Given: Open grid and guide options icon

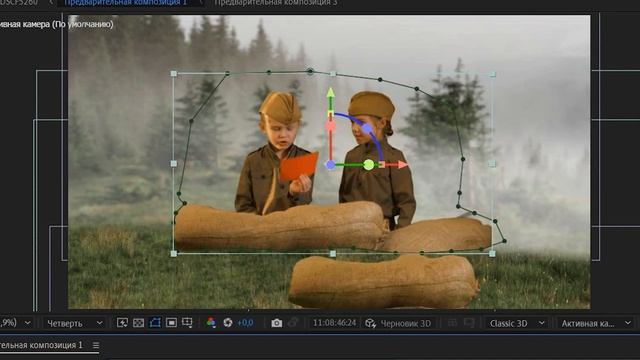Looking at the screenshot, I should (x=187, y=323).
